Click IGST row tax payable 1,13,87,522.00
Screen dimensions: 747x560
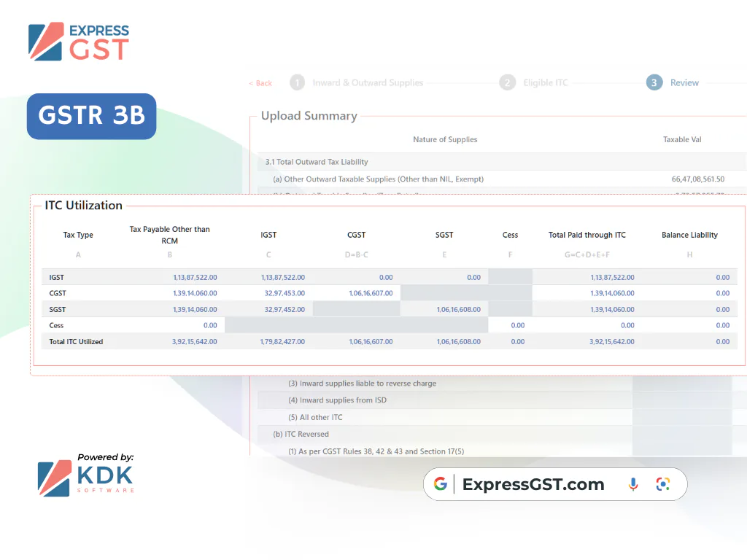(x=195, y=277)
